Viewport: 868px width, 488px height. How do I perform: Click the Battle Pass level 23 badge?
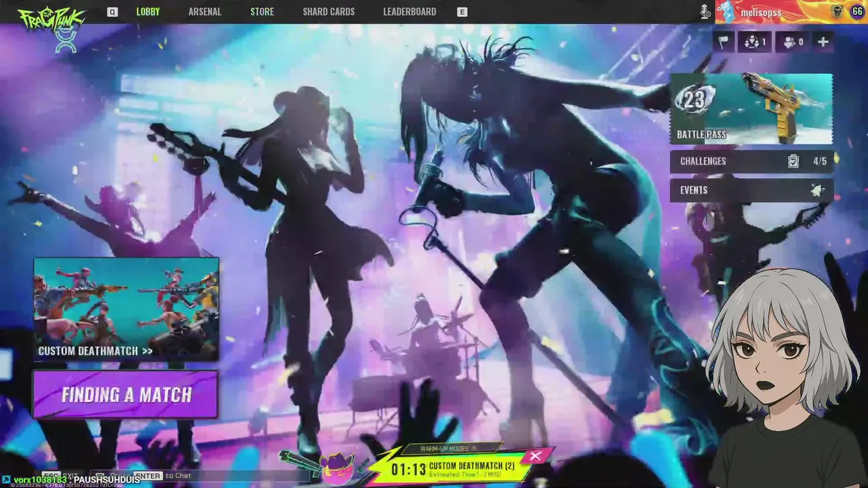coord(694,100)
